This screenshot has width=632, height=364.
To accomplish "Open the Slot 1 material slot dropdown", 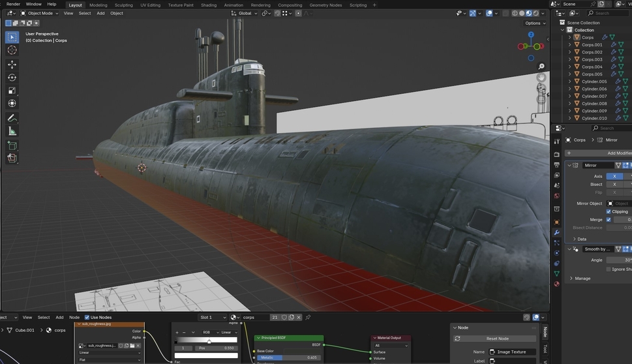I will pos(213,318).
